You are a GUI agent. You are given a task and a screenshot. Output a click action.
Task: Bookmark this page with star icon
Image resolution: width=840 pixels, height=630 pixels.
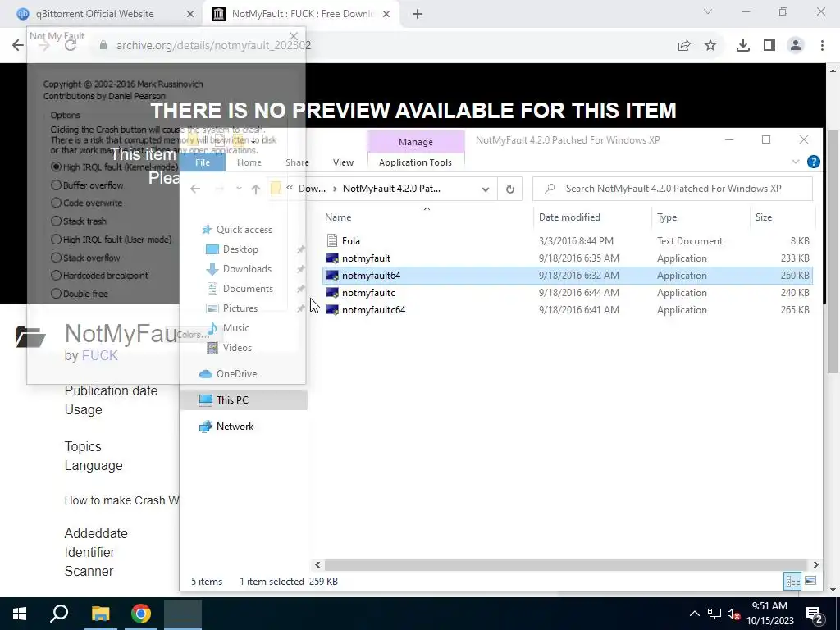tap(710, 46)
